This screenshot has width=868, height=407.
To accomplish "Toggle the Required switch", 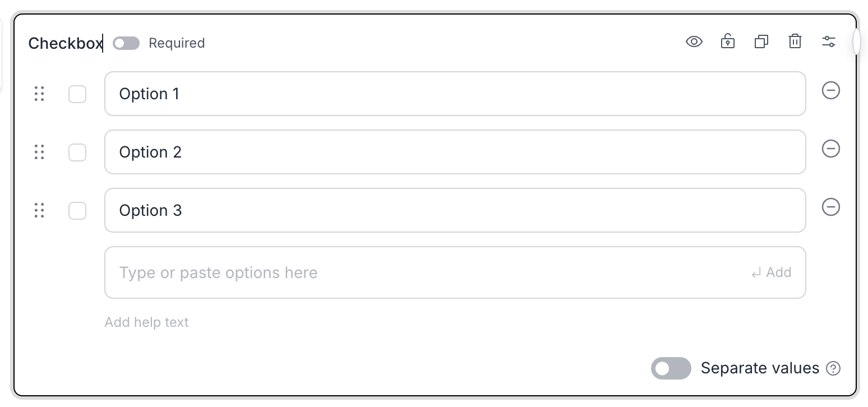I will pyautogui.click(x=126, y=43).
